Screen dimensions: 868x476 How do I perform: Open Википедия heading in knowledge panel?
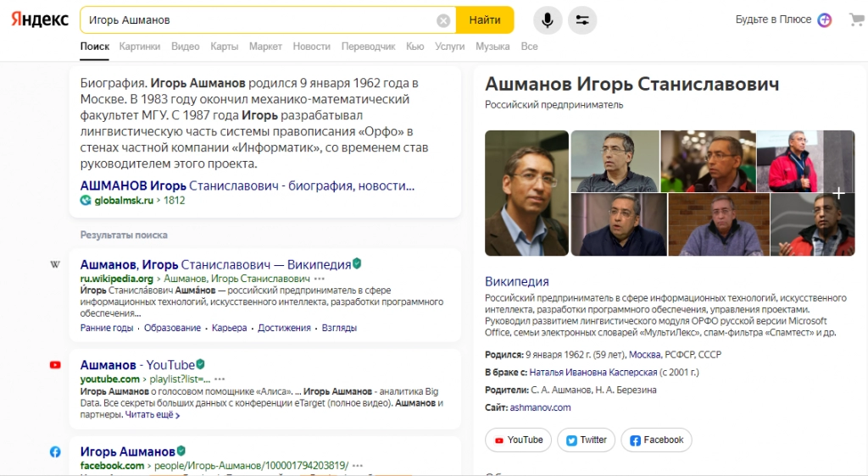pyautogui.click(x=517, y=281)
